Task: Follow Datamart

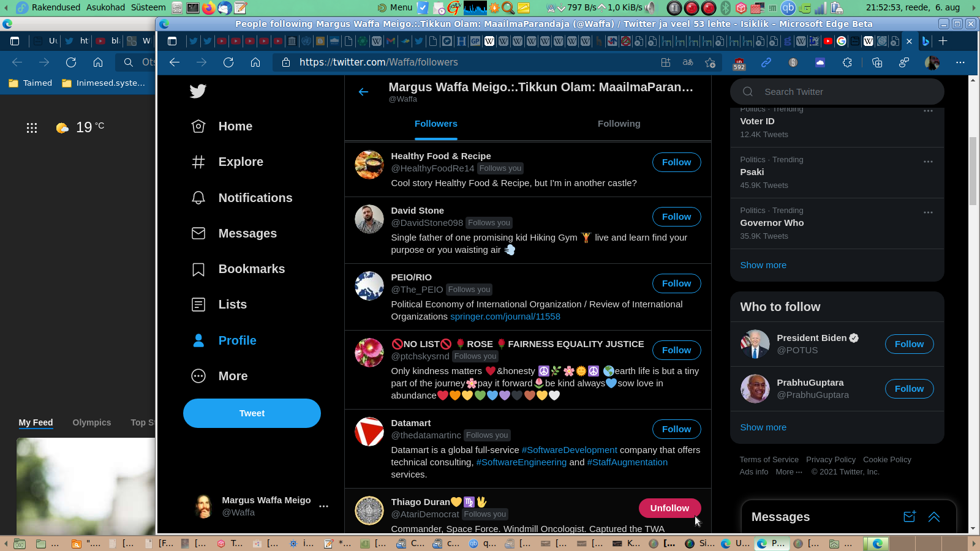Action: (x=676, y=429)
